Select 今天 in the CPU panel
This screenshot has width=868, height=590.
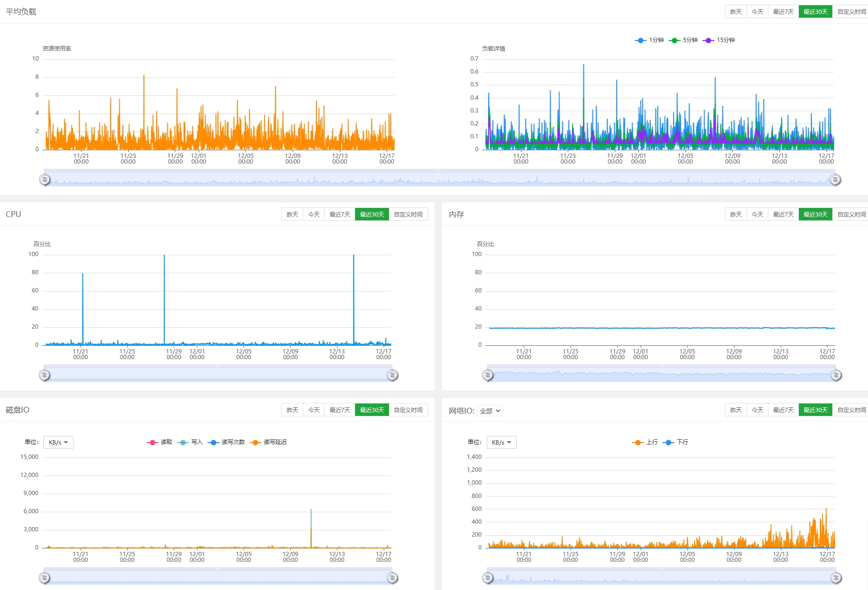(x=314, y=214)
